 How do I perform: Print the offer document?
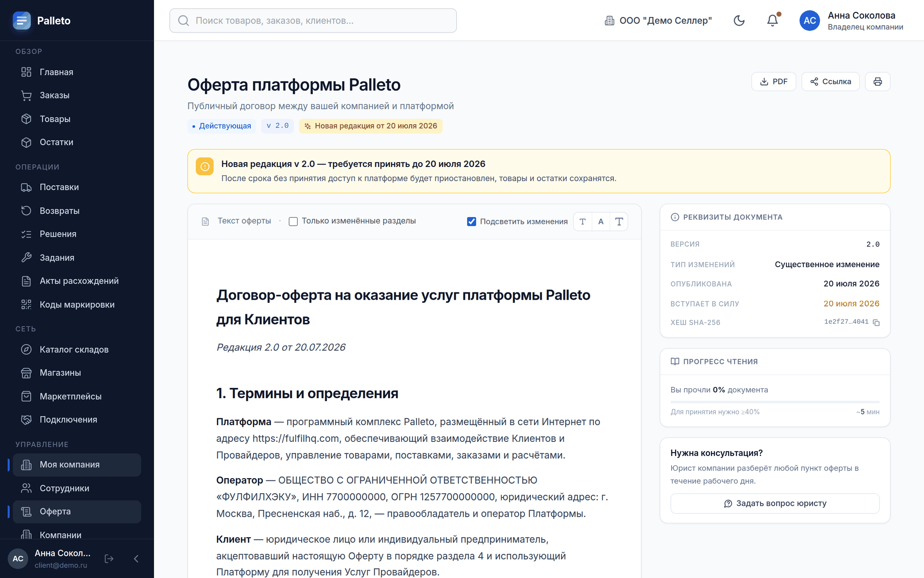[878, 81]
